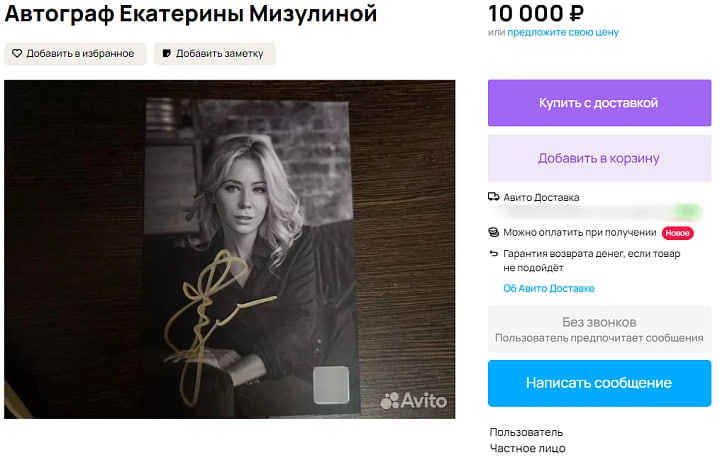Open the предложите свою цену link

pyautogui.click(x=563, y=32)
